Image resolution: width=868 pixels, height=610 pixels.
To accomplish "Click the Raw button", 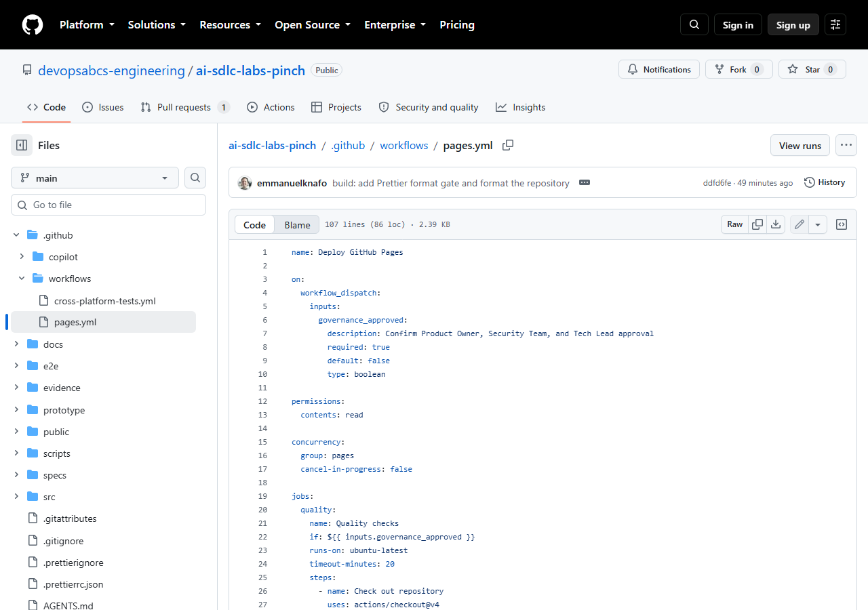I will tap(735, 224).
